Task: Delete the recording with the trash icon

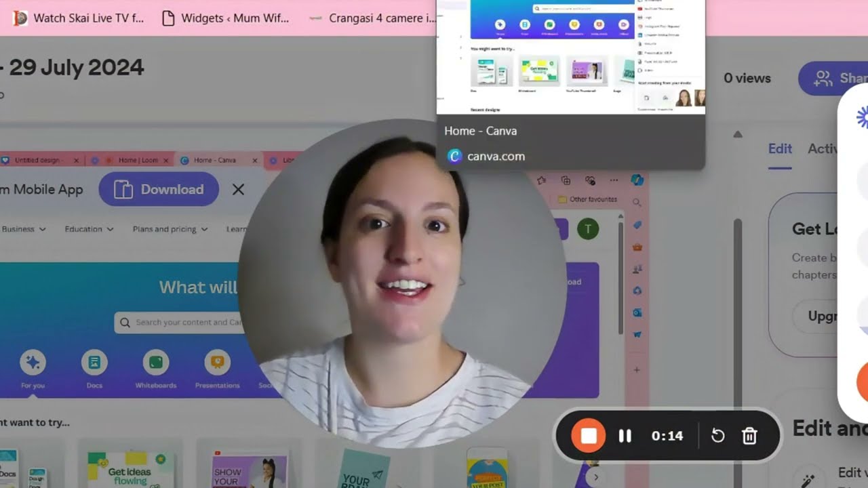Action: point(749,436)
